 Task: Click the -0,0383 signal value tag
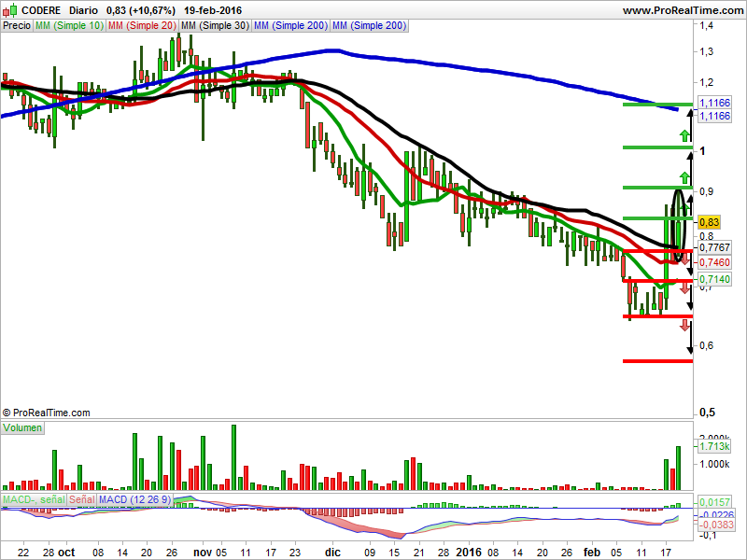715,525
